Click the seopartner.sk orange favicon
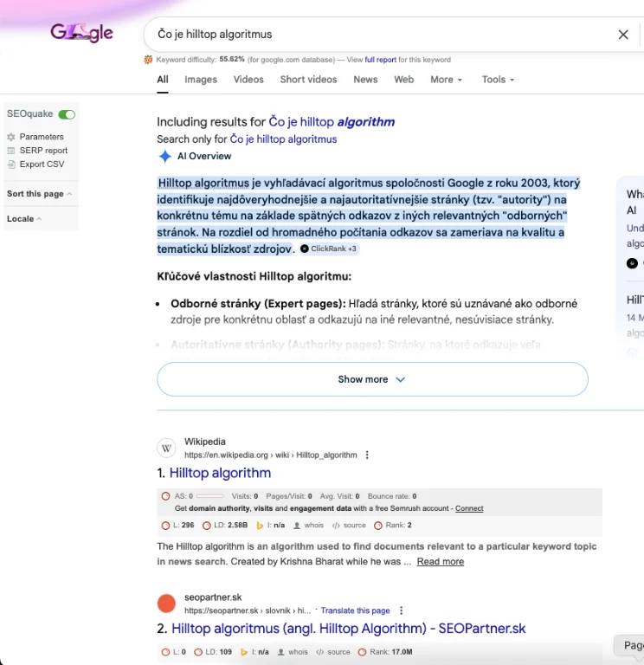This screenshot has width=644, height=665. click(166, 604)
